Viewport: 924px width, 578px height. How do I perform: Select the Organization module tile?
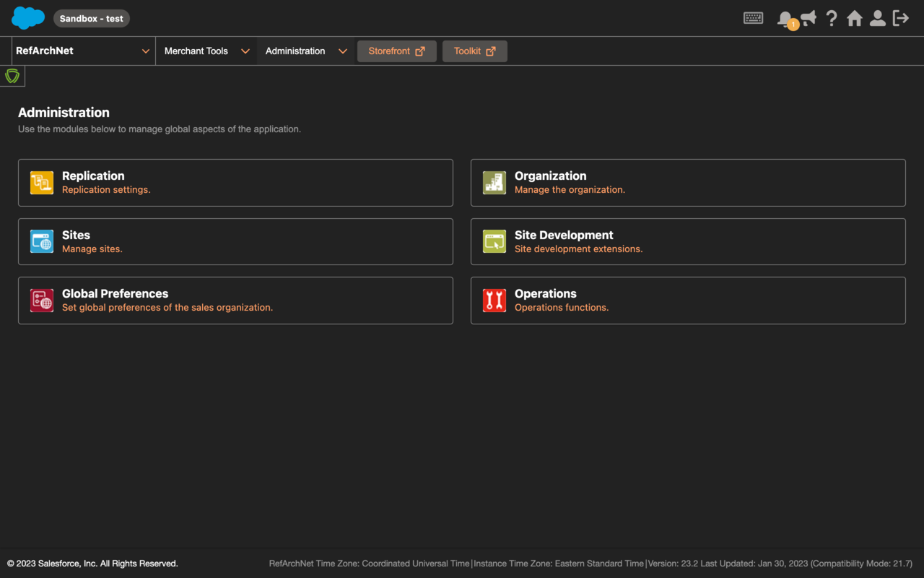pyautogui.click(x=688, y=182)
